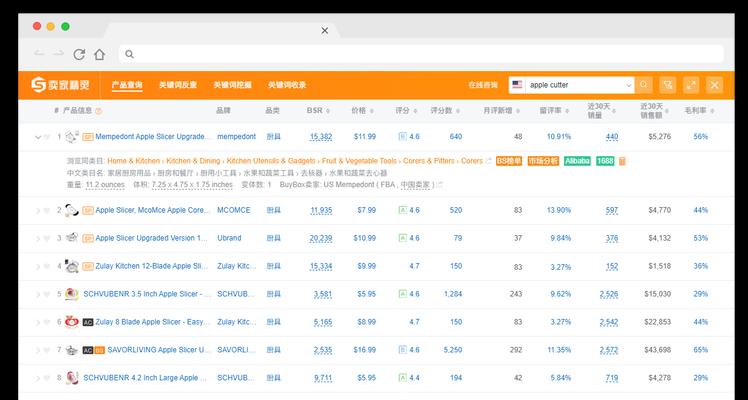Click the browser reload icon
Viewport: 748px width, 400px height.
(x=79, y=54)
